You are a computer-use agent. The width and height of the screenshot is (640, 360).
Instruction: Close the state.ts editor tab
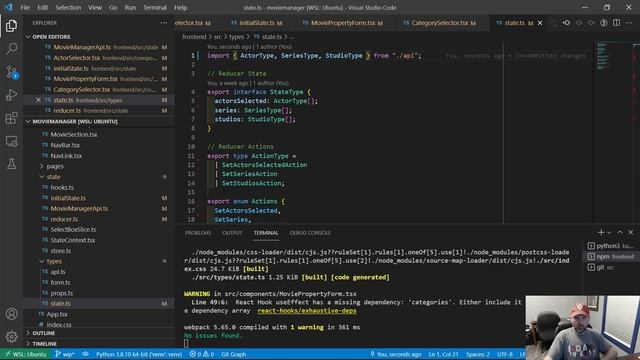540,23
